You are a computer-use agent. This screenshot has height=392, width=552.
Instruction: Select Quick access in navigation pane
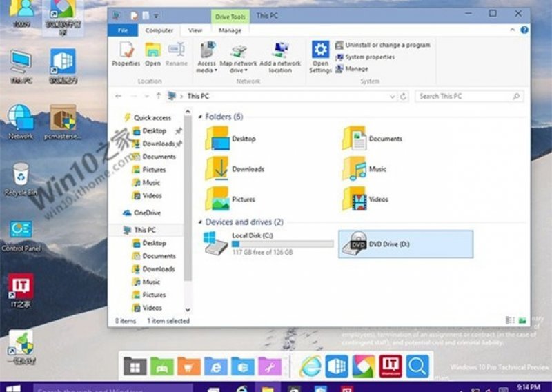coord(148,117)
